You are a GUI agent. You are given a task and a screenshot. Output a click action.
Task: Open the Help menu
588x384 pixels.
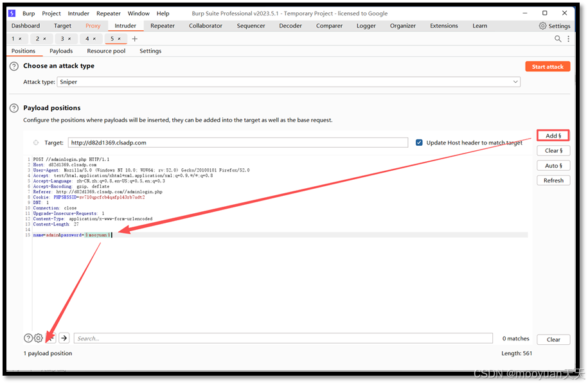click(163, 13)
